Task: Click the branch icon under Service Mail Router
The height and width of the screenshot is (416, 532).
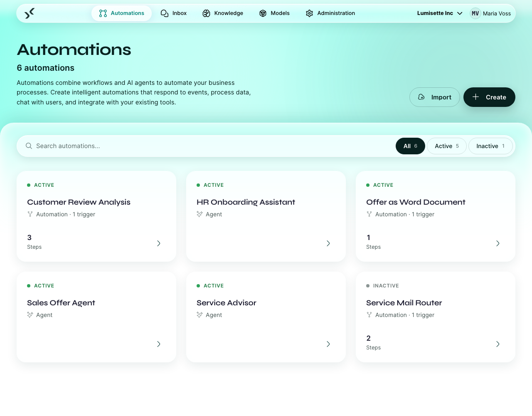Action: tap(369, 315)
